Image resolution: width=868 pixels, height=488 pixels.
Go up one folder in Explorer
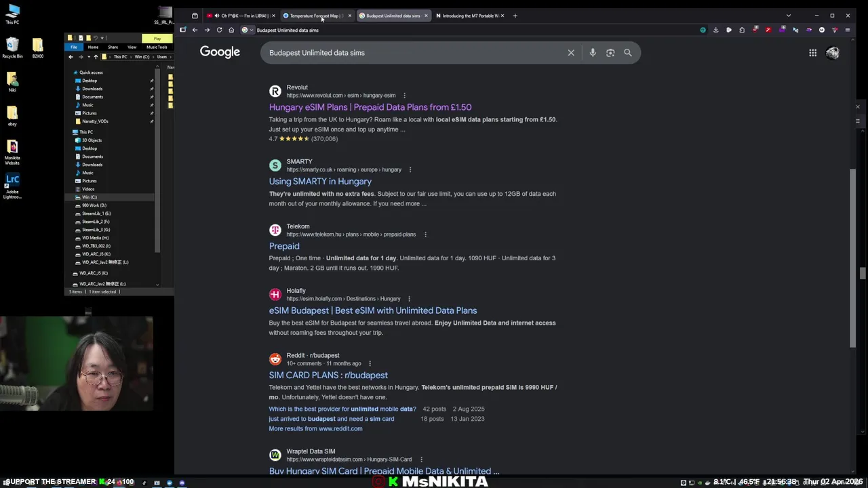click(96, 57)
